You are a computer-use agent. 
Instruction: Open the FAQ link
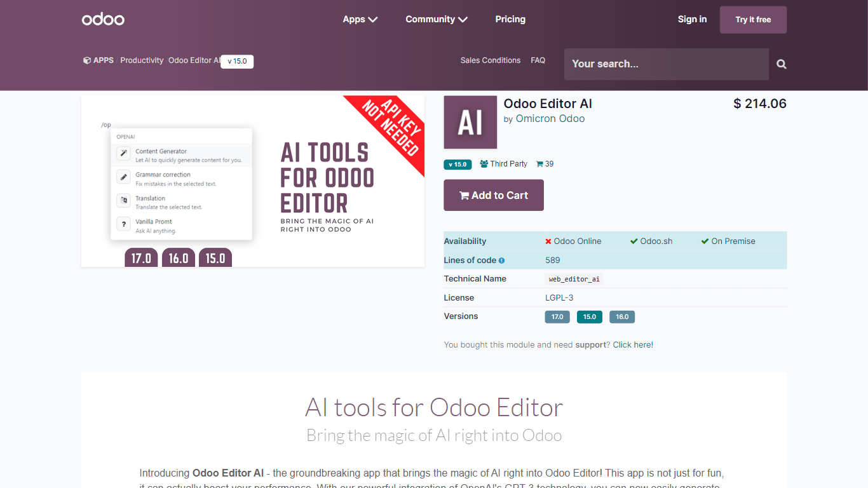[538, 60]
